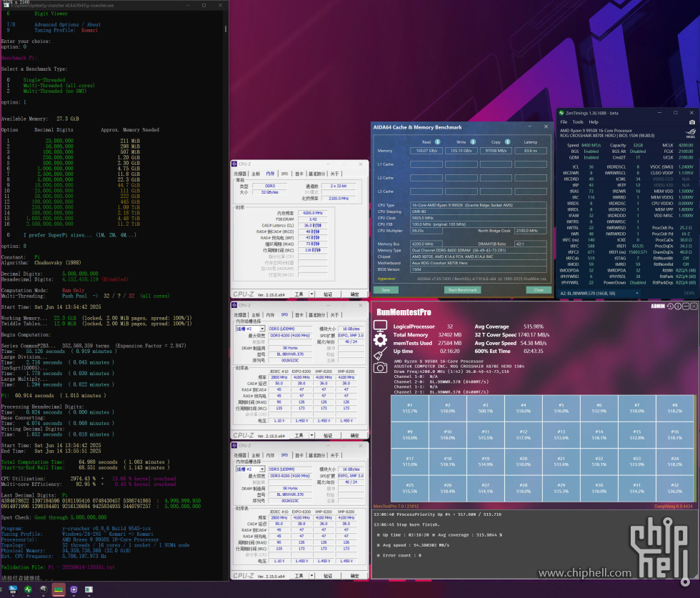Open RunMemtestPro settings gear icon

(380, 340)
